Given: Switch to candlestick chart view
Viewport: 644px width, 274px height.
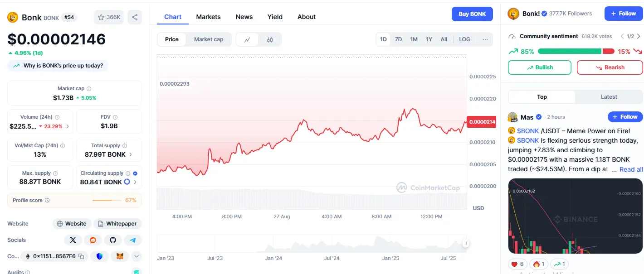Looking at the screenshot, I should 270,39.
